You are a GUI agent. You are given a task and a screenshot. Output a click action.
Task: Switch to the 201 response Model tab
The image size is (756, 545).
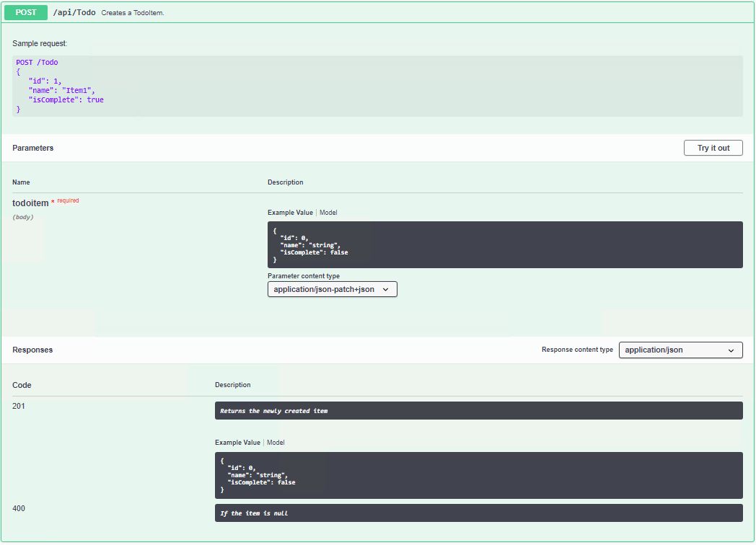click(x=276, y=443)
